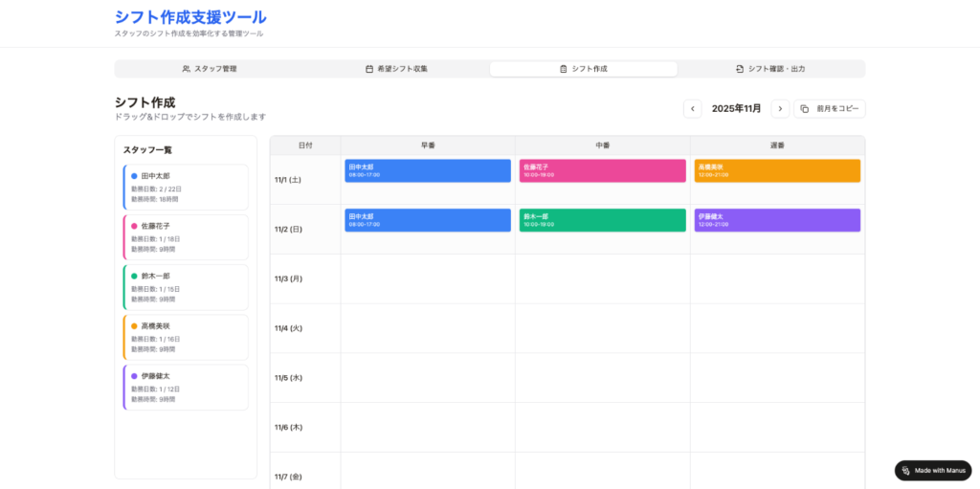The width and height of the screenshot is (980, 489).
Task: Click the Manus logo icon
Action: (905, 470)
